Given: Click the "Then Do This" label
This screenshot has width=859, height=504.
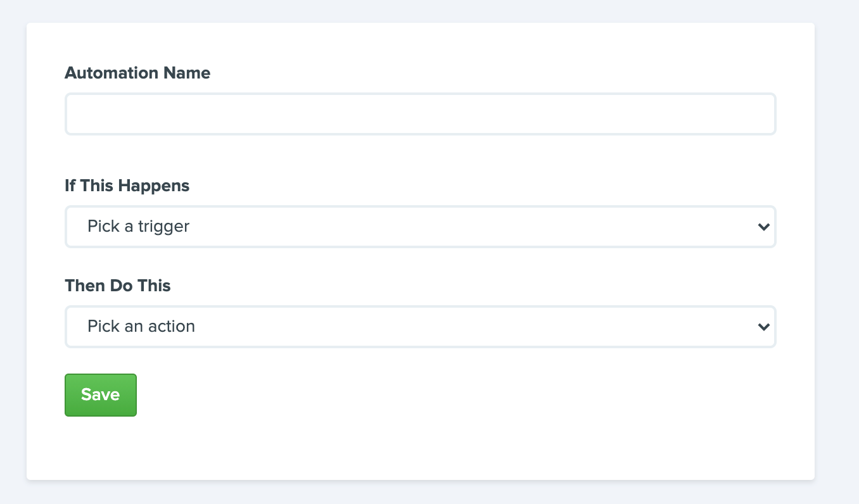Looking at the screenshot, I should point(118,286).
